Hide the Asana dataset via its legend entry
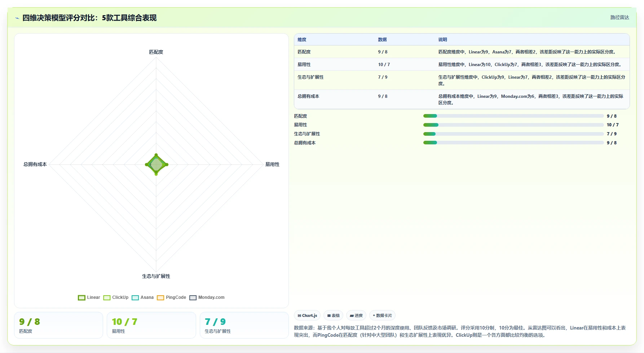 (143, 297)
